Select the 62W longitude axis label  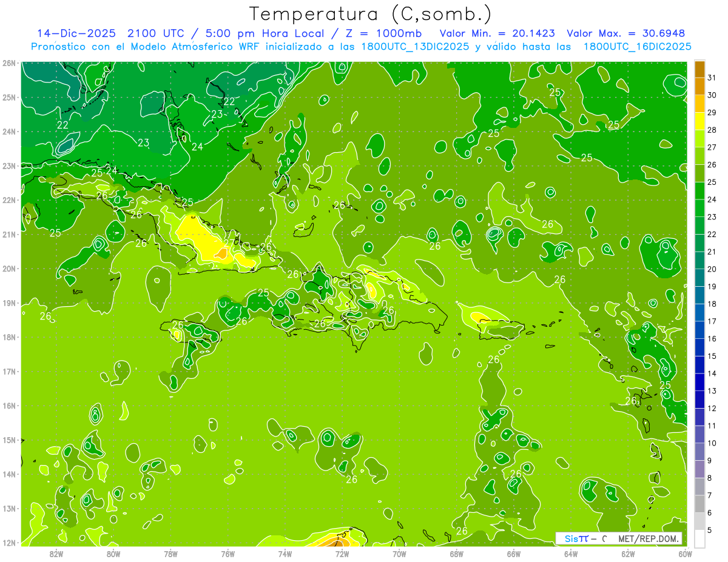(628, 554)
